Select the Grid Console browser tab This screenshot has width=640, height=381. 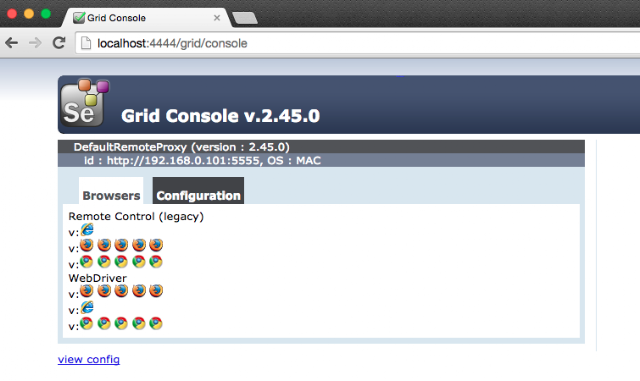[147, 18]
